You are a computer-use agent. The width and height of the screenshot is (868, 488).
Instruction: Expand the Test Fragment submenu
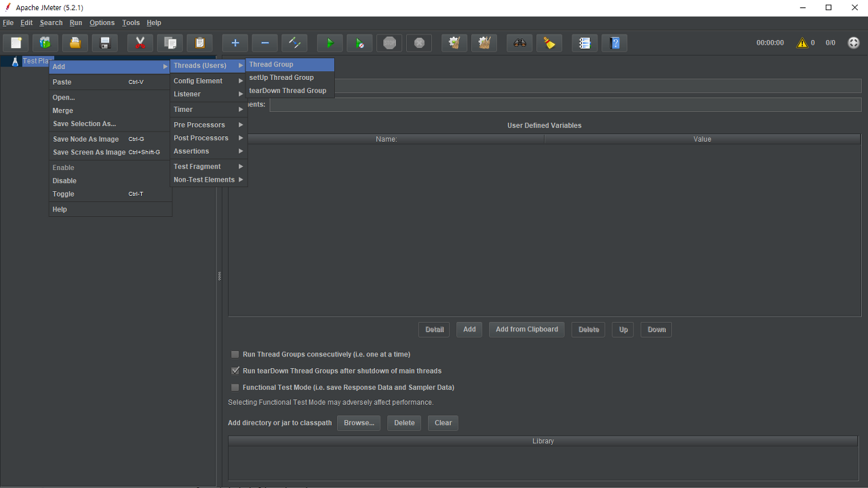(208, 166)
